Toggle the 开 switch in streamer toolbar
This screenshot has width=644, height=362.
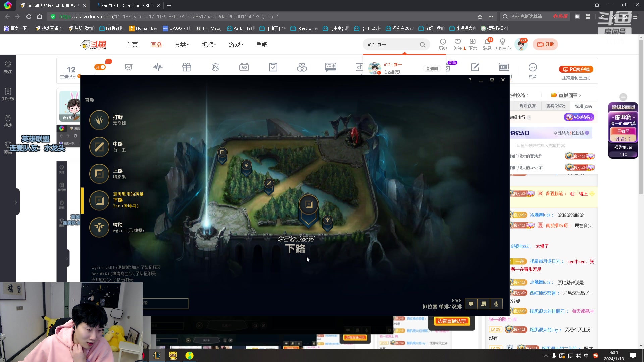(100, 67)
